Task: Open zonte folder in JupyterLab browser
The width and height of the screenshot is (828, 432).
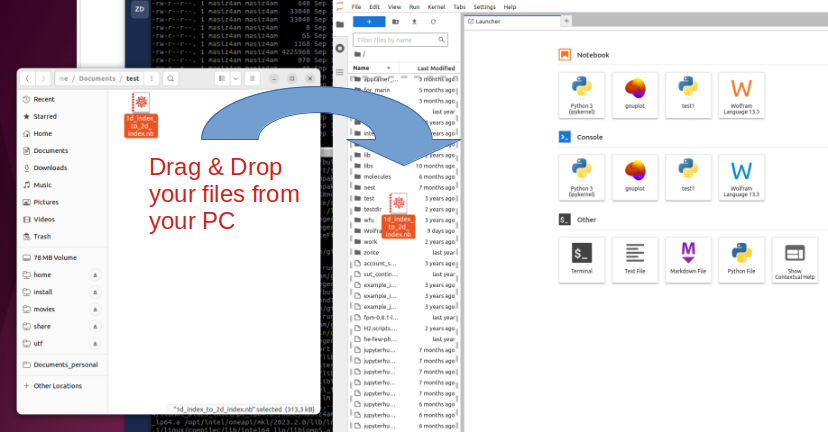Action: pos(404,252)
